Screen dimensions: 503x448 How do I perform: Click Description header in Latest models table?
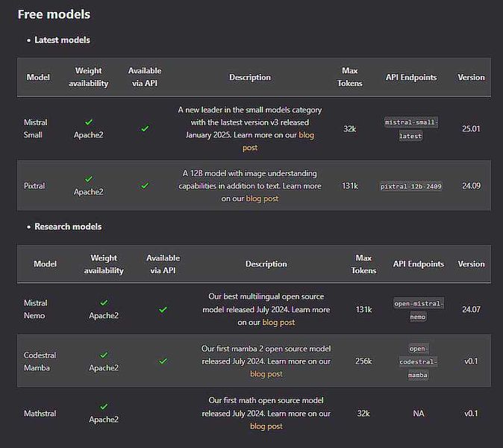point(250,78)
